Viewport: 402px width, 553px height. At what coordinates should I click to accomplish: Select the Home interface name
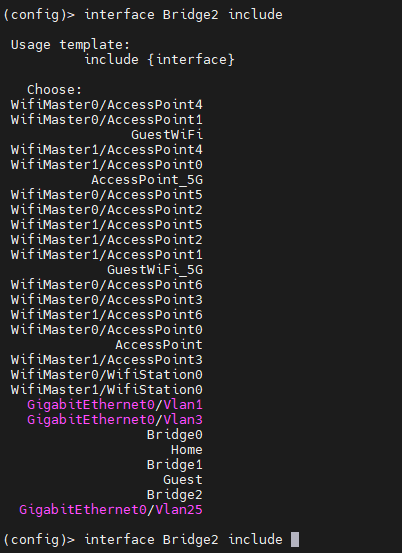tap(187, 450)
